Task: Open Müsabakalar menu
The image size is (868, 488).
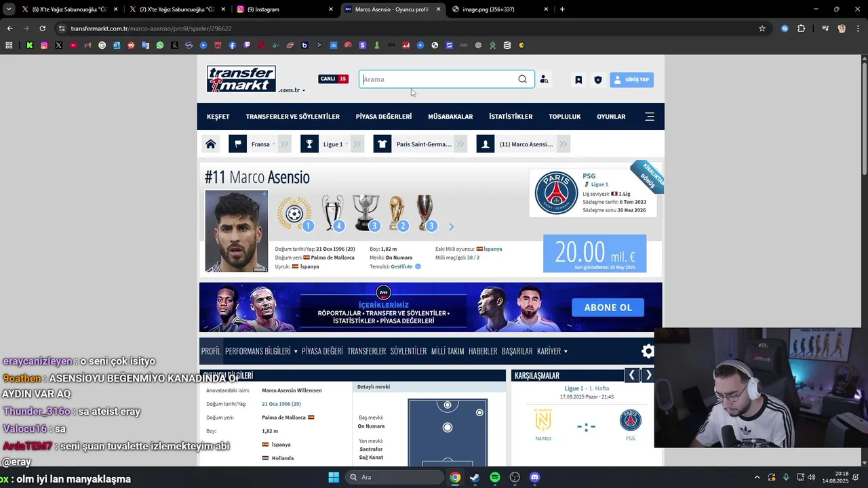Action: click(450, 117)
